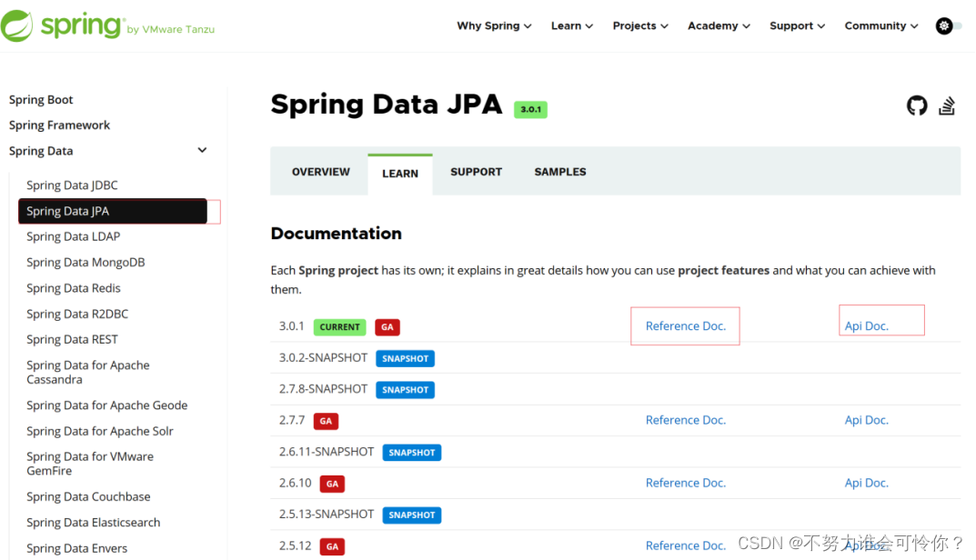The height and width of the screenshot is (560, 976).
Task: Click the Spring leaf logo
Action: pyautogui.click(x=19, y=25)
